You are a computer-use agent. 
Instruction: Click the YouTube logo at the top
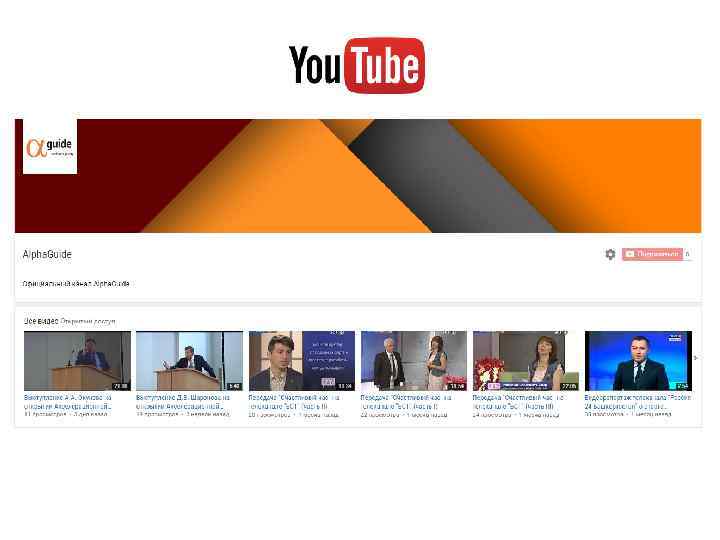click(357, 66)
